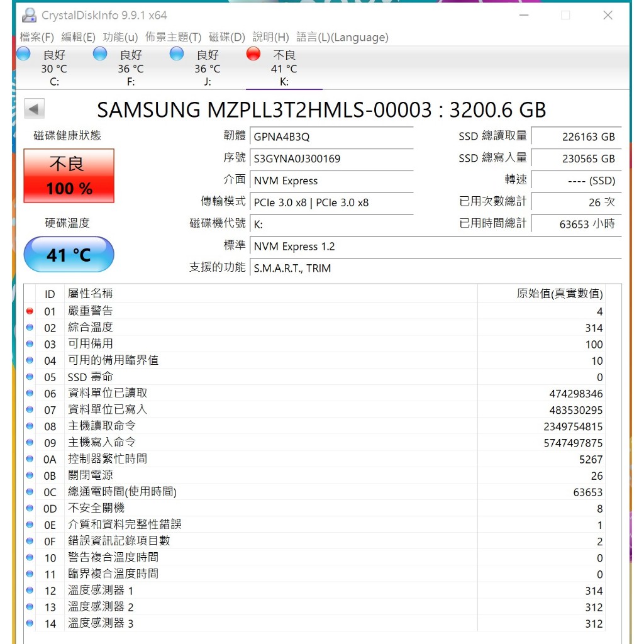Open the 功能(u) menu

pos(120,37)
